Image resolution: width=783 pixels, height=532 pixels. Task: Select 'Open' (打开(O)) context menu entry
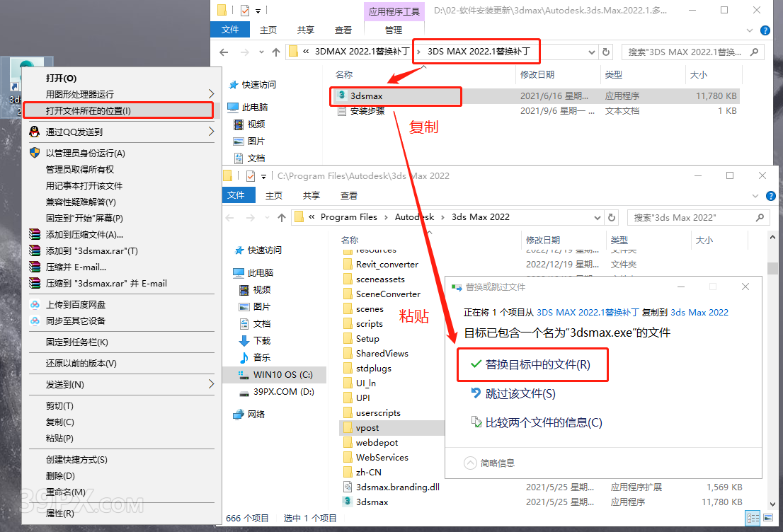(x=61, y=79)
